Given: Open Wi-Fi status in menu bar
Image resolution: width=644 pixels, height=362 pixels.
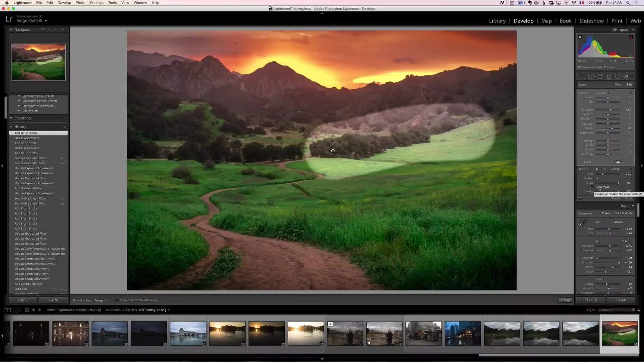Looking at the screenshot, I should [574, 3].
